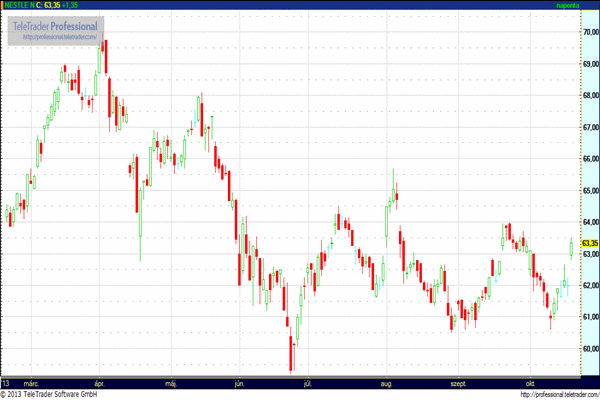Select the 'jún.' month on time axis
The width and height of the screenshot is (600, 400).
click(x=238, y=383)
